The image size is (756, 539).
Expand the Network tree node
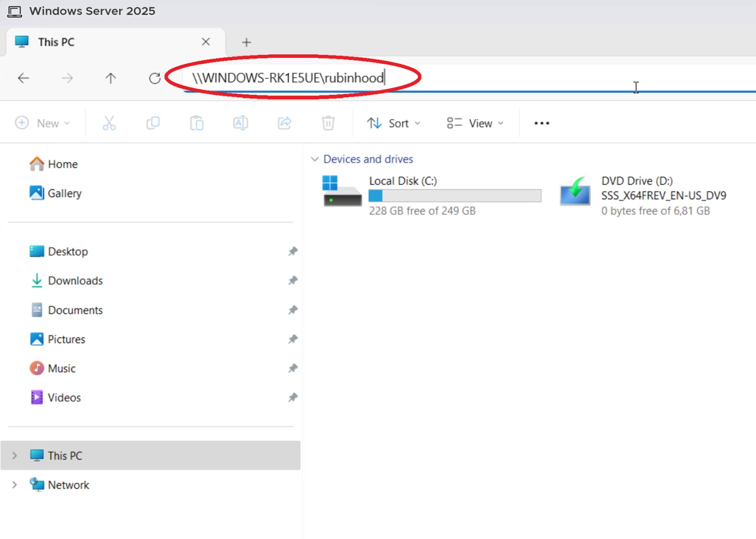[14, 485]
